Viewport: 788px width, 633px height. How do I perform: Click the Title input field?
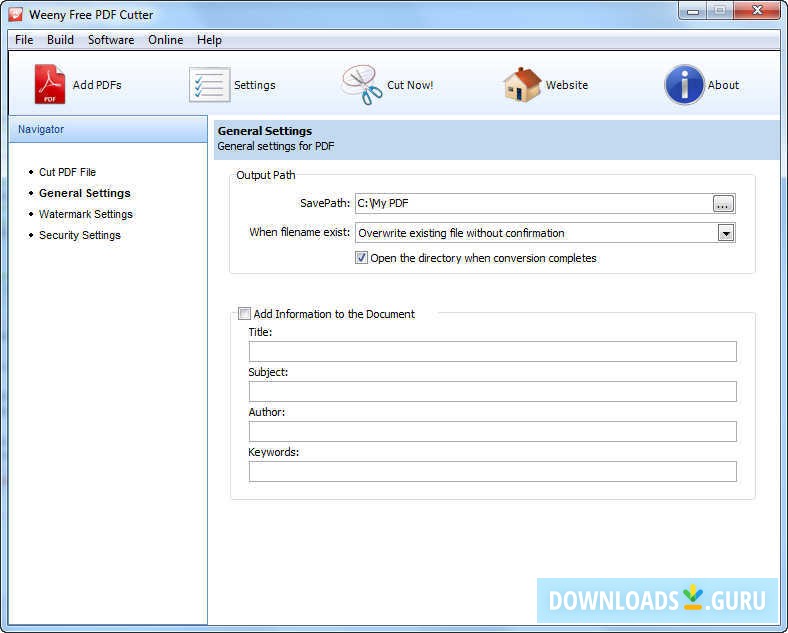point(492,352)
